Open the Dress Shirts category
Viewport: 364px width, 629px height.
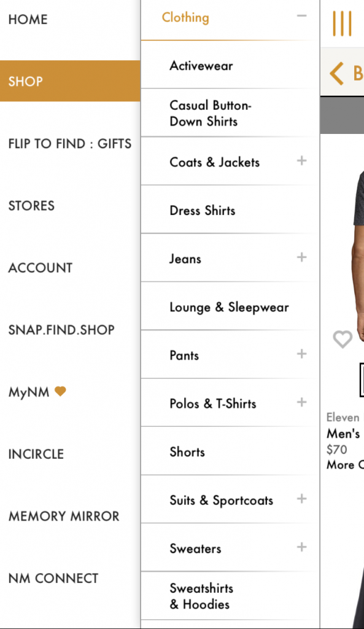[202, 210]
